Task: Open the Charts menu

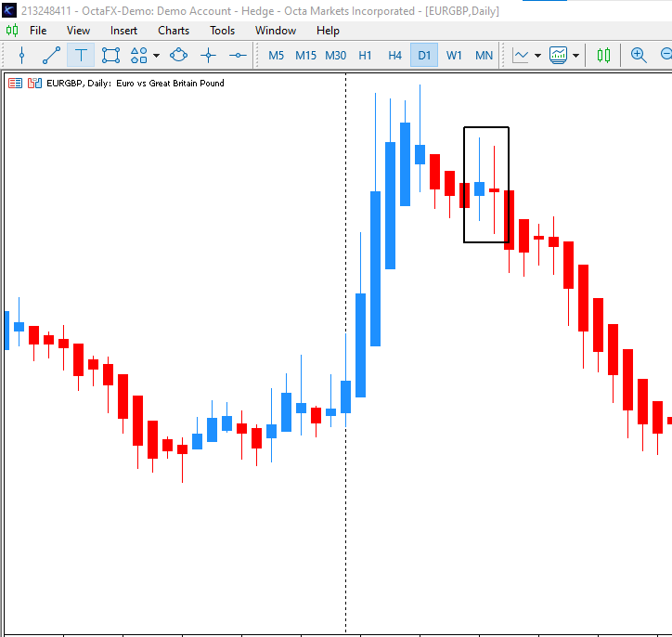Action: [x=174, y=31]
